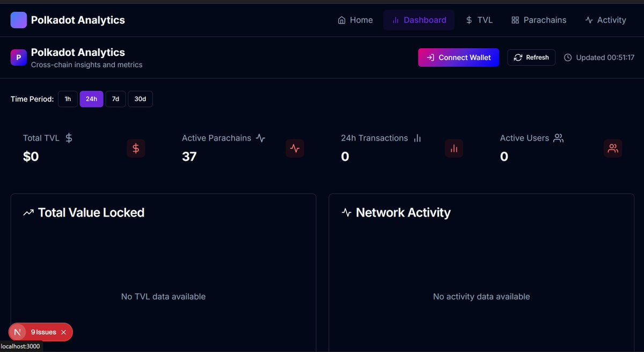The width and height of the screenshot is (644, 352).
Task: Click the red dollar badge in Total TVL card
Action: 136,148
